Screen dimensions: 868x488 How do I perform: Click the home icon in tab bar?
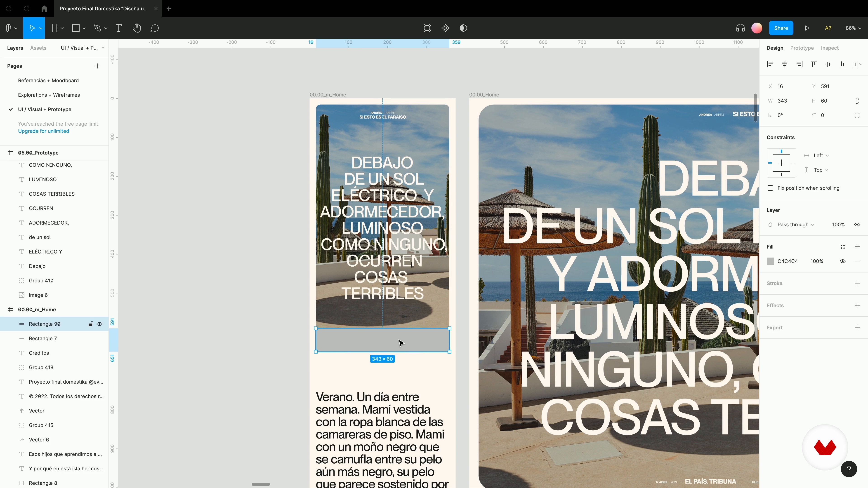point(44,8)
